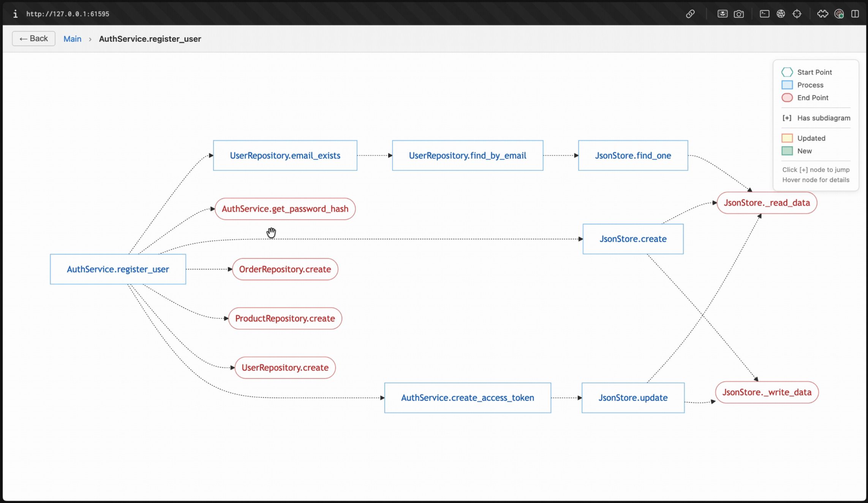This screenshot has height=503, width=868.
Task: Click the JsonStore.create process node
Action: click(633, 239)
